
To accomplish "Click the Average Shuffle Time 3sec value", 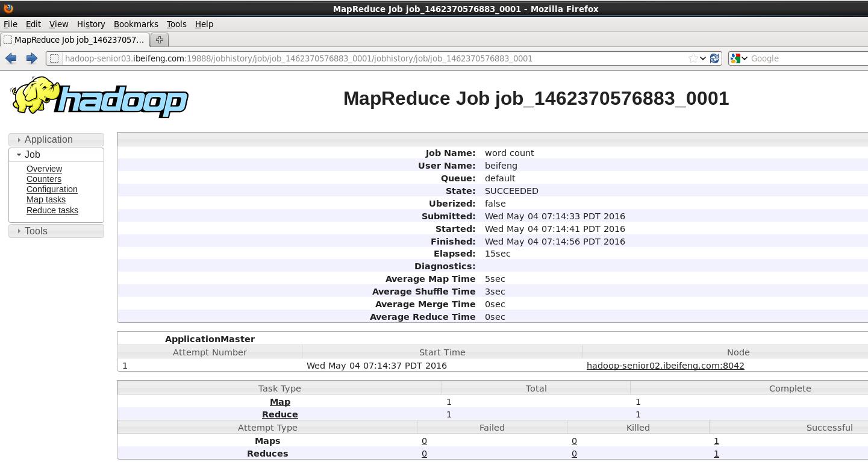I will point(495,292).
